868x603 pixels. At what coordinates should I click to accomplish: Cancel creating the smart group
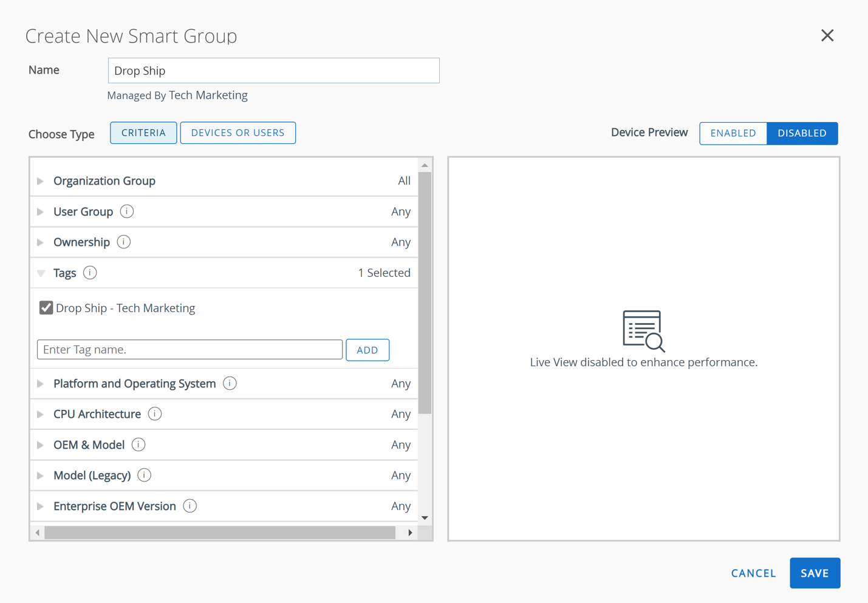tap(753, 573)
